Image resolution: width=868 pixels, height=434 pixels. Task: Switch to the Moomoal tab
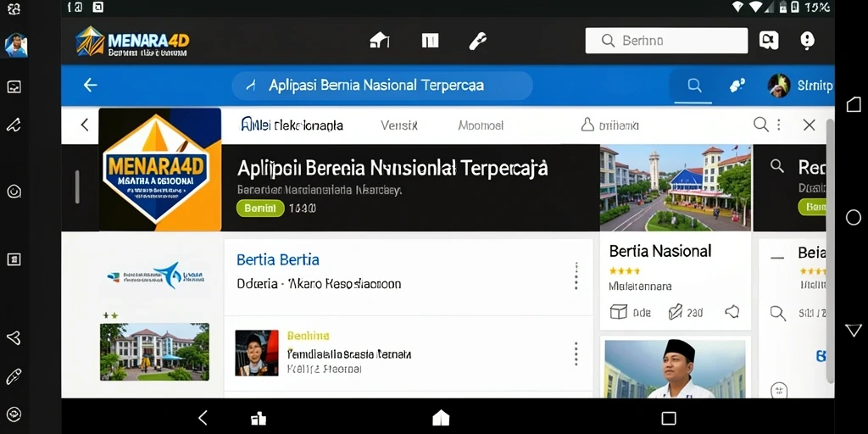[x=481, y=125]
